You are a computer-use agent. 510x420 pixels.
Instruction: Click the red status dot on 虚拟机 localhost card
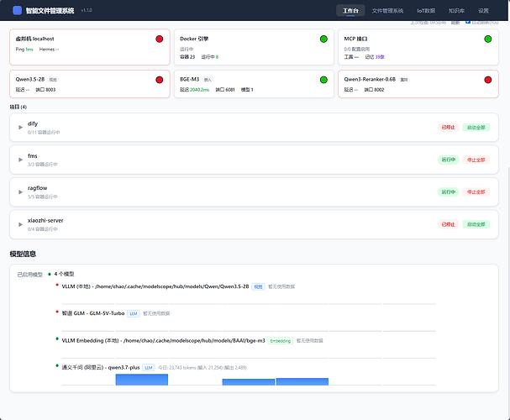pos(160,39)
